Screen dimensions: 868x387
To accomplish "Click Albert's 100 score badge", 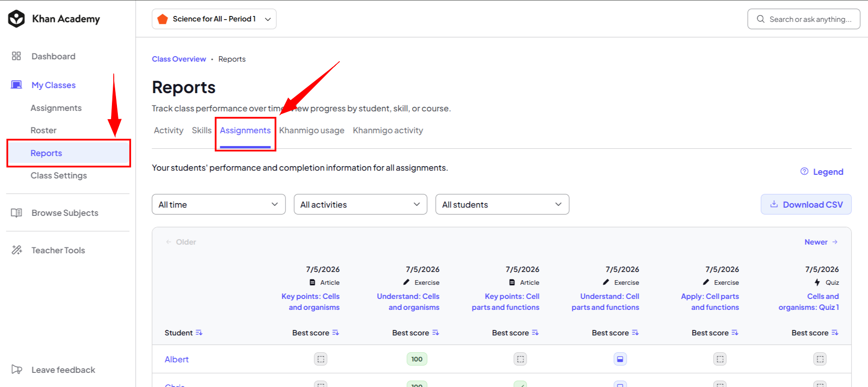I will (x=417, y=359).
